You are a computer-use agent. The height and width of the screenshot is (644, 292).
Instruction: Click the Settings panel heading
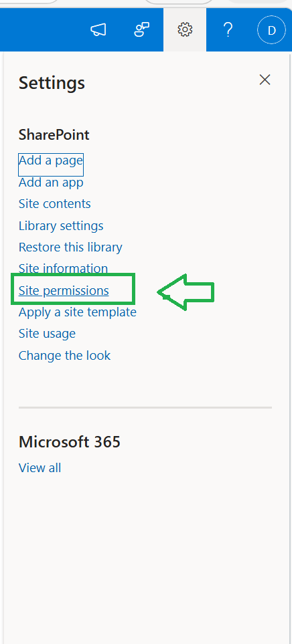(52, 83)
